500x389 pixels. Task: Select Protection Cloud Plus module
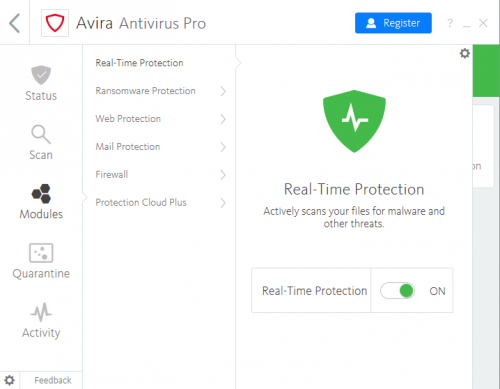pos(141,202)
